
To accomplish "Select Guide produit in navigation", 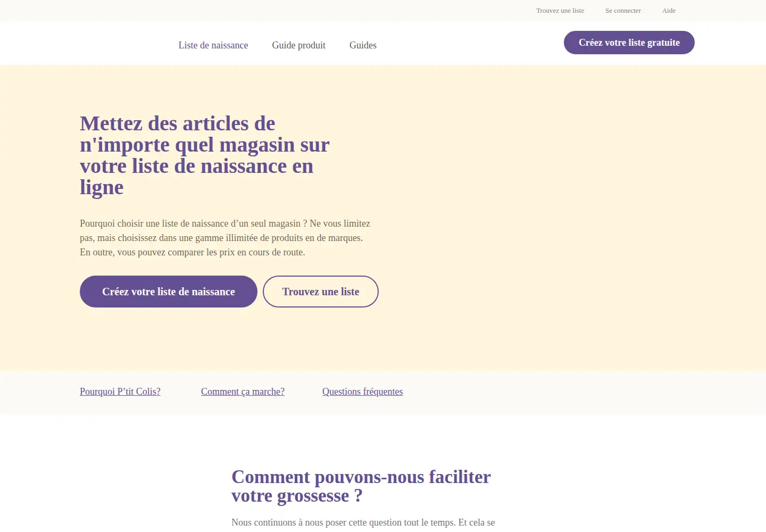I will click(298, 45).
